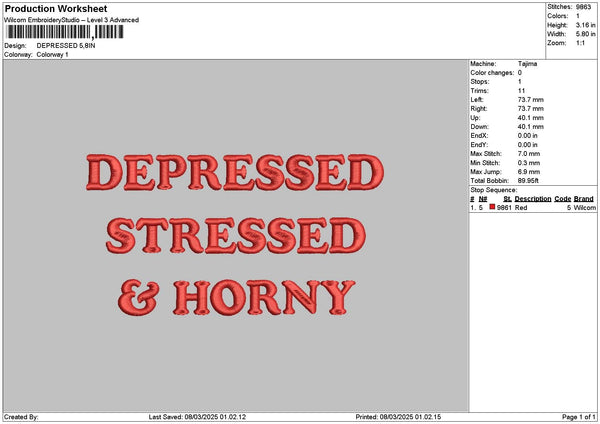Click the Max Stitch value 7.0 mm
This screenshot has height=424, width=600.
[x=529, y=153]
